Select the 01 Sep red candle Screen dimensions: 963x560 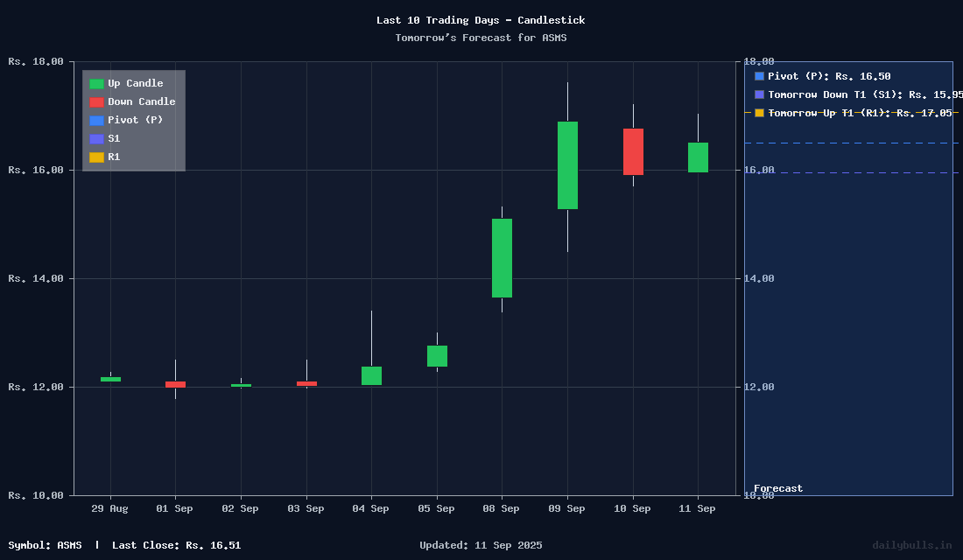[x=176, y=384]
